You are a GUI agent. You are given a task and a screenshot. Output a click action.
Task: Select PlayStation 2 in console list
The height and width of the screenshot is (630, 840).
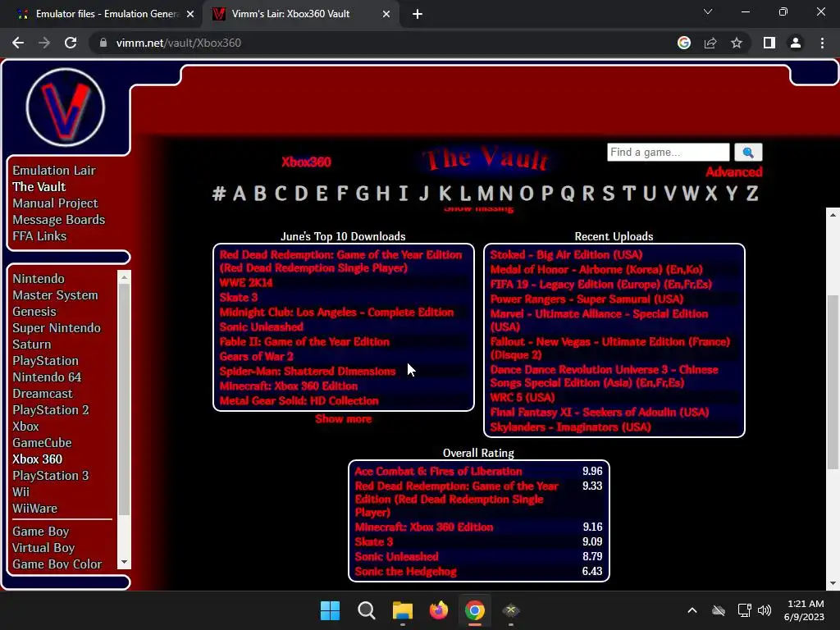tap(51, 410)
